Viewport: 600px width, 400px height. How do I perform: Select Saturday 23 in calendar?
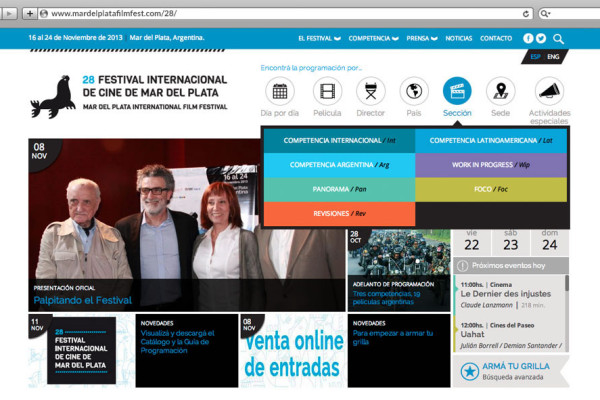pyautogui.click(x=510, y=241)
